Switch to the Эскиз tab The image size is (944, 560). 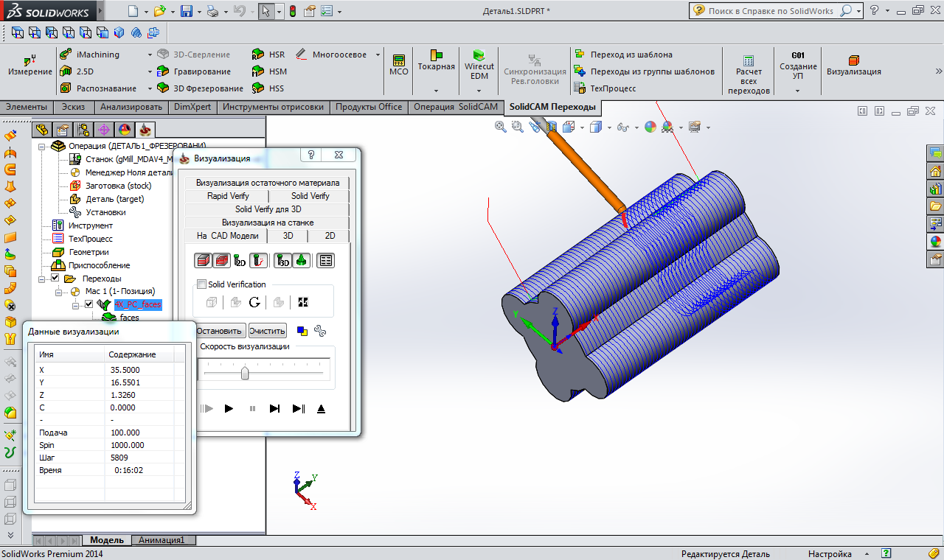tap(73, 107)
